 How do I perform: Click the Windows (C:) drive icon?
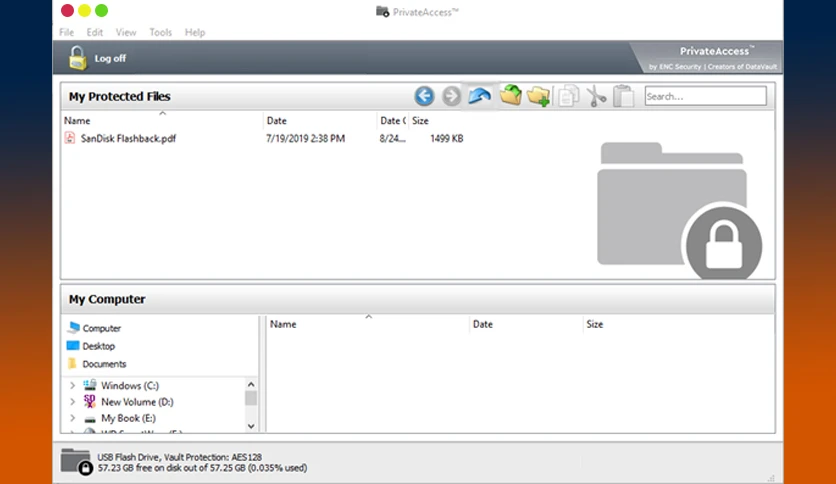[x=90, y=385]
